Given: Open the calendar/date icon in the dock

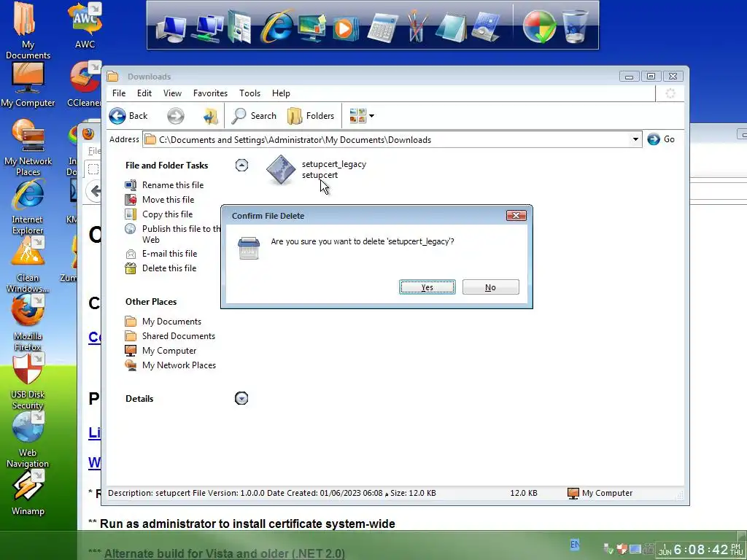Looking at the screenshot, I should point(486,28).
